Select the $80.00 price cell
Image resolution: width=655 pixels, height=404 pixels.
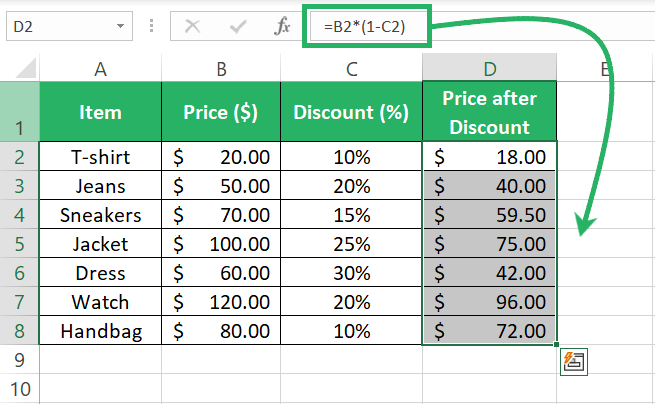tap(221, 330)
